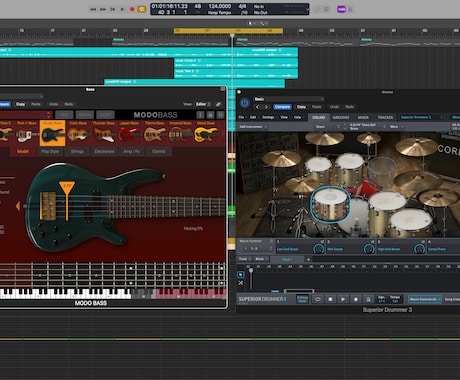The width and height of the screenshot is (460, 380).
Task: Open Basic preset dropdown in drums plugin
Action: (289, 99)
